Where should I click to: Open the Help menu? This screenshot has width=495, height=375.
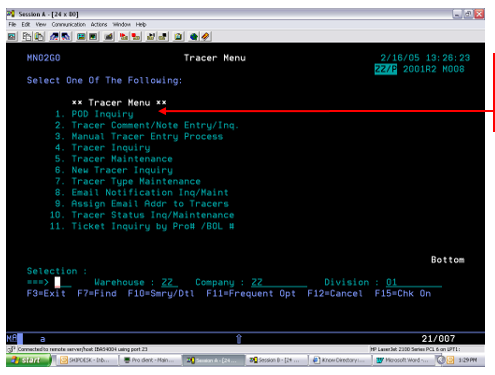click(141, 24)
